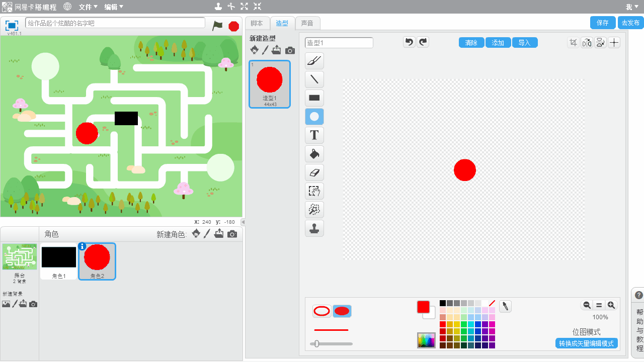Choose the marquee Select tool
The image size is (644, 362).
(314, 191)
